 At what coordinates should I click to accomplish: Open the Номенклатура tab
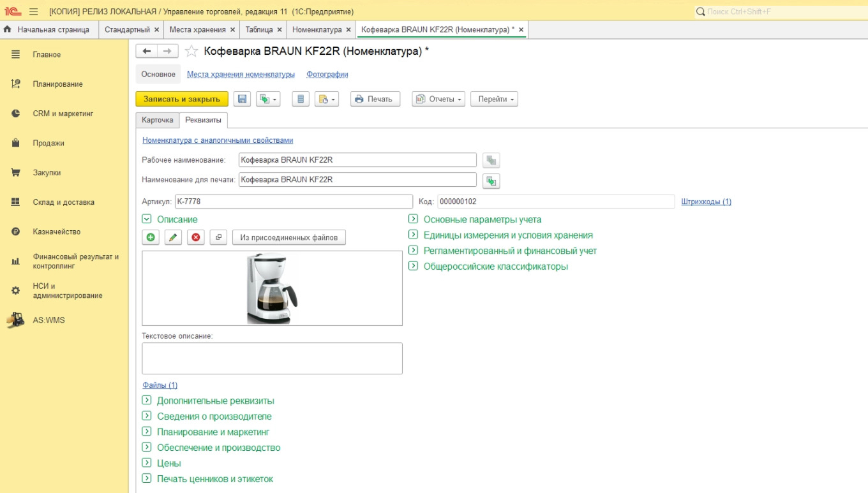coord(317,29)
